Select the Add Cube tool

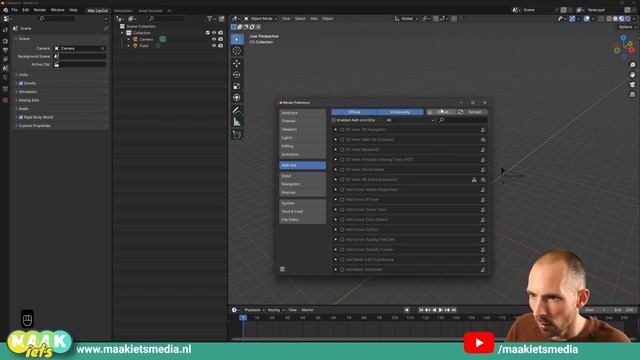coord(237,134)
